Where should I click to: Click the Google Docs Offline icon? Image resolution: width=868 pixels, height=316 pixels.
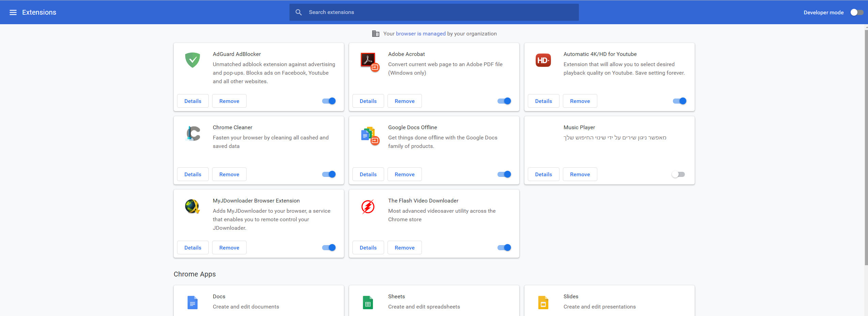(370, 135)
